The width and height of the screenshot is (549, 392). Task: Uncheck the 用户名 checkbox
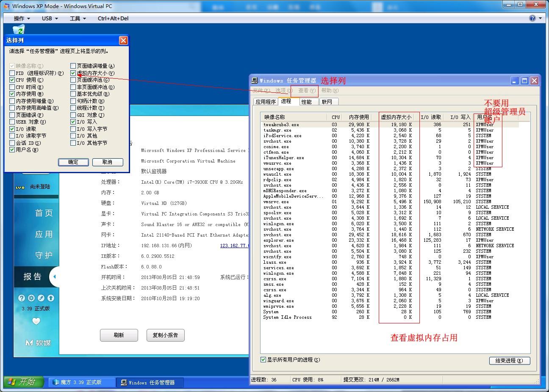[12, 149]
